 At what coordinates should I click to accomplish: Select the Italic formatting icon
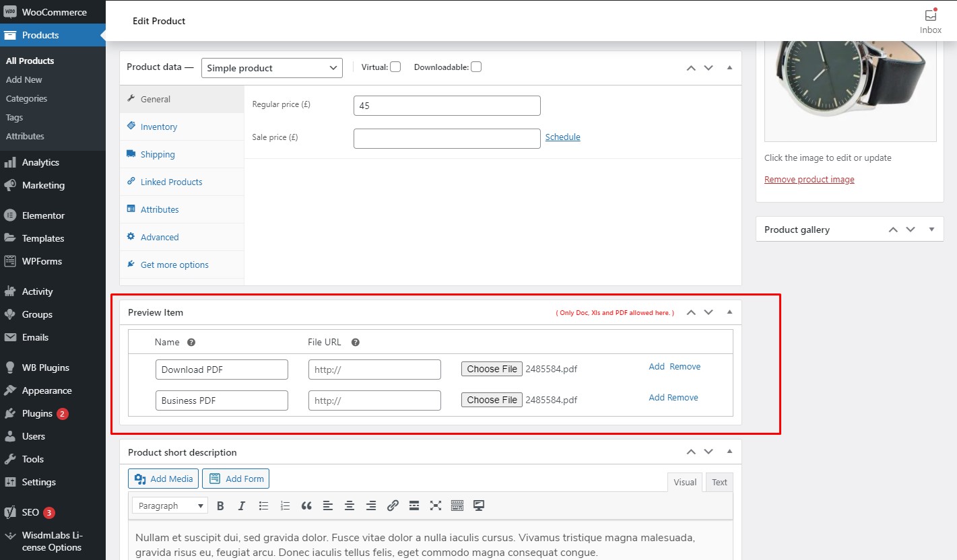[x=242, y=505]
